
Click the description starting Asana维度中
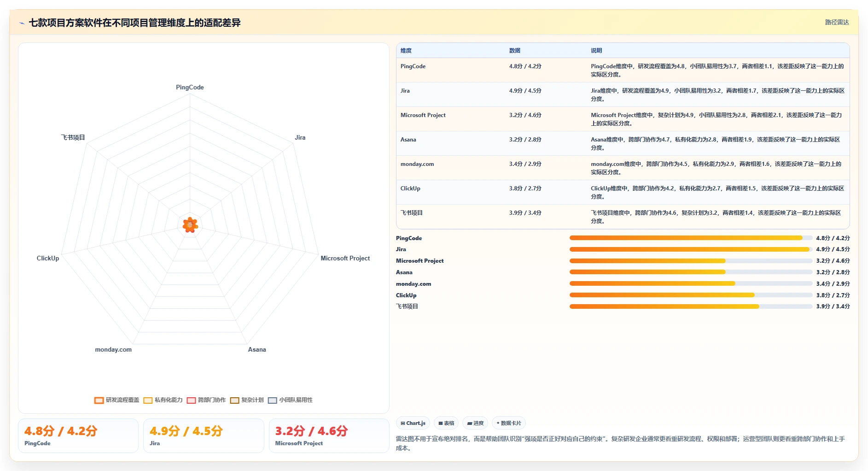tap(716, 143)
